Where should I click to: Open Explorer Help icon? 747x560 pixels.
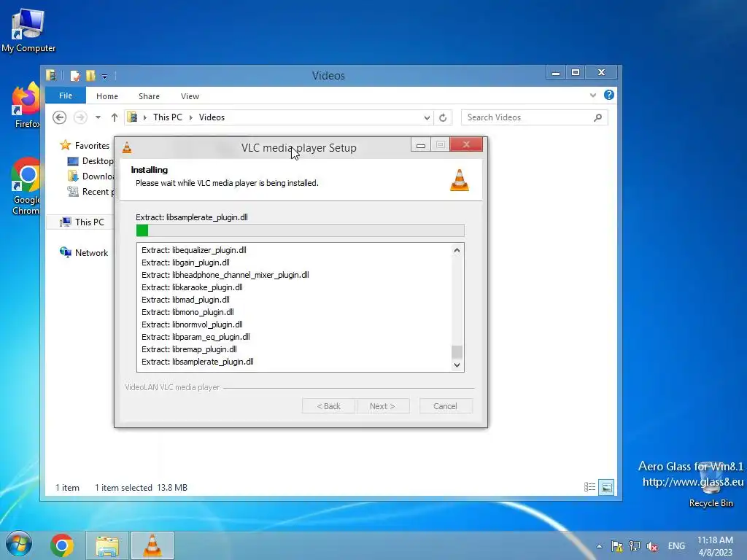click(x=609, y=95)
